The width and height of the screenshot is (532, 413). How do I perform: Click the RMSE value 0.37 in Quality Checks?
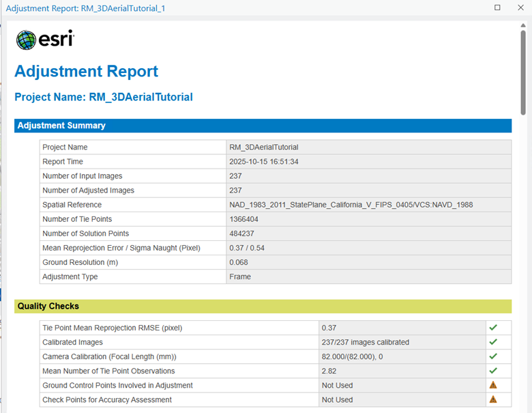point(329,328)
